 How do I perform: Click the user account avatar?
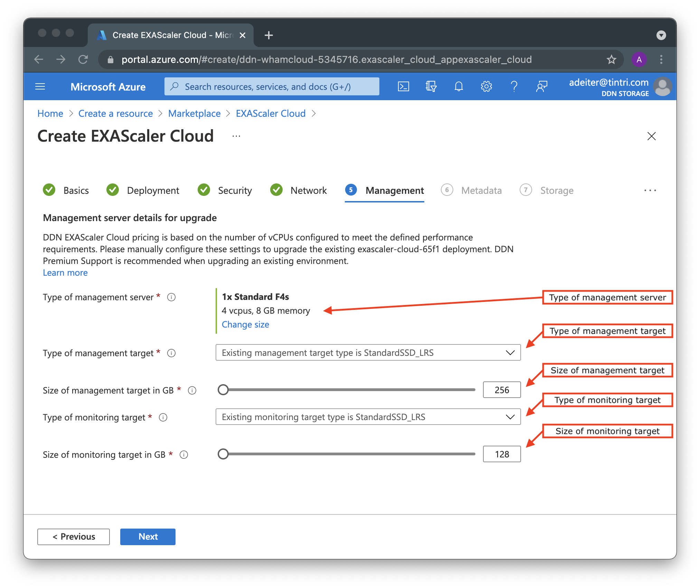click(662, 86)
